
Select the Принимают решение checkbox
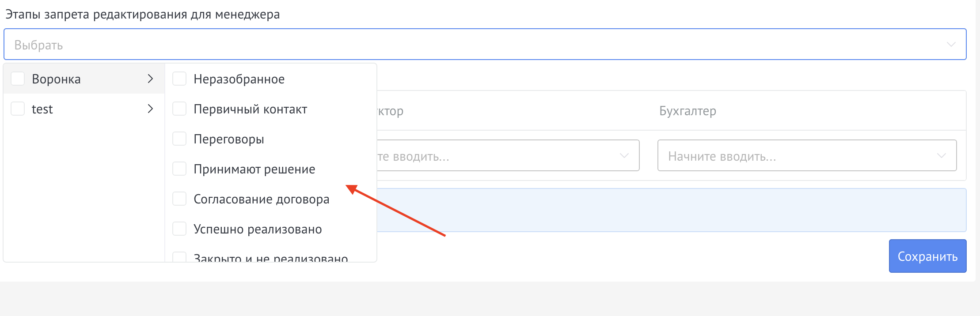point(179,169)
